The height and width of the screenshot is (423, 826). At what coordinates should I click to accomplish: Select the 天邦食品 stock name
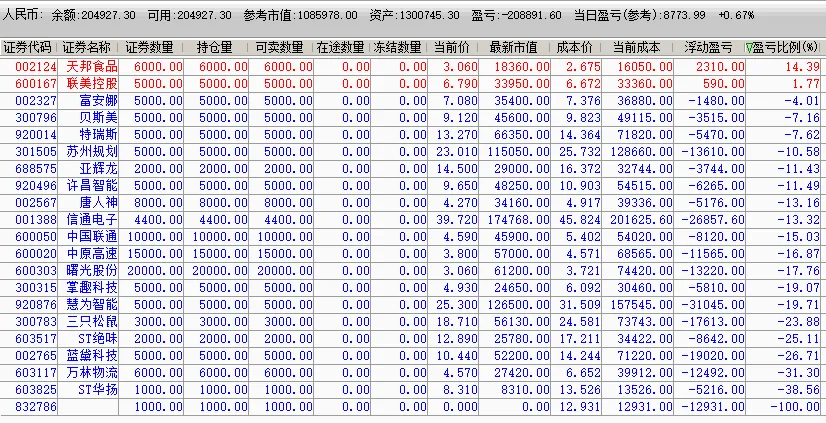(92, 66)
